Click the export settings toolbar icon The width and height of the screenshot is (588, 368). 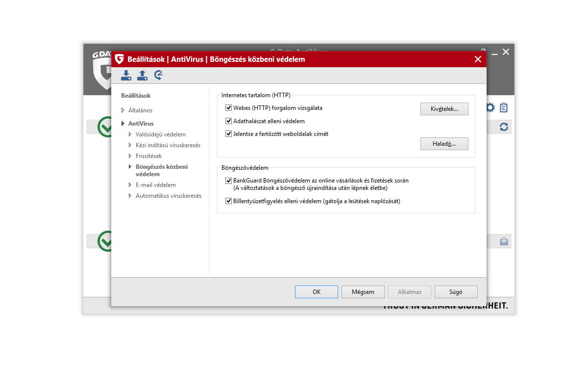pyautogui.click(x=142, y=75)
